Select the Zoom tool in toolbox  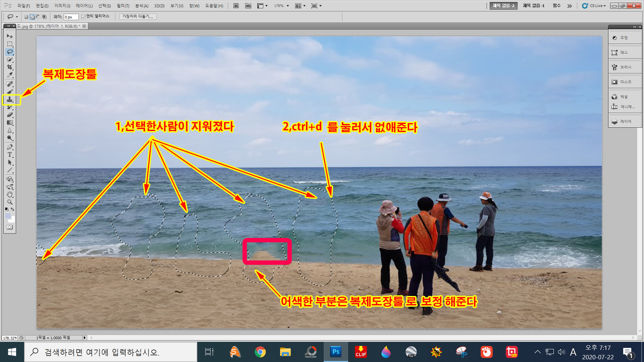[10, 202]
